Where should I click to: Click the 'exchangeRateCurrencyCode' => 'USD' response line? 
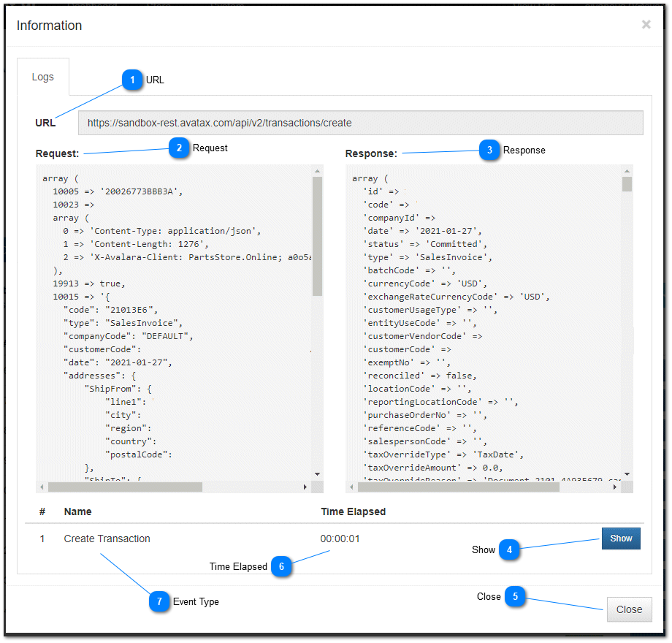point(457,296)
